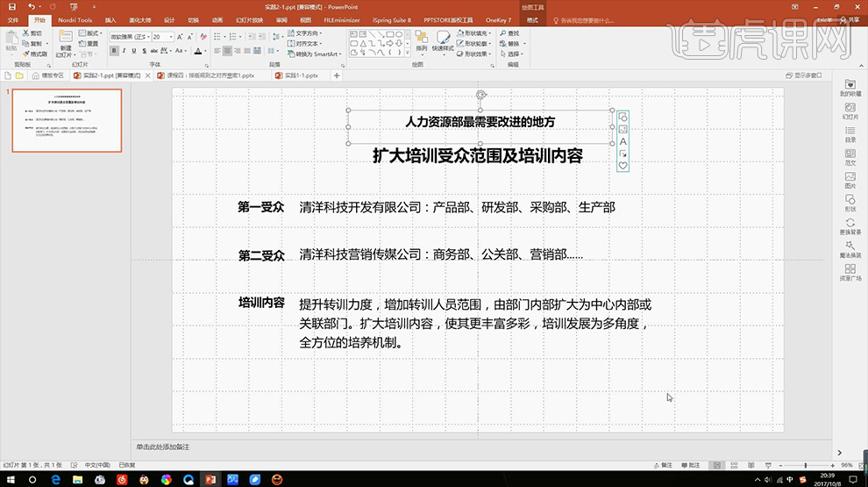
Task: Open the font size dropdown showing 20
Action: pyautogui.click(x=171, y=37)
